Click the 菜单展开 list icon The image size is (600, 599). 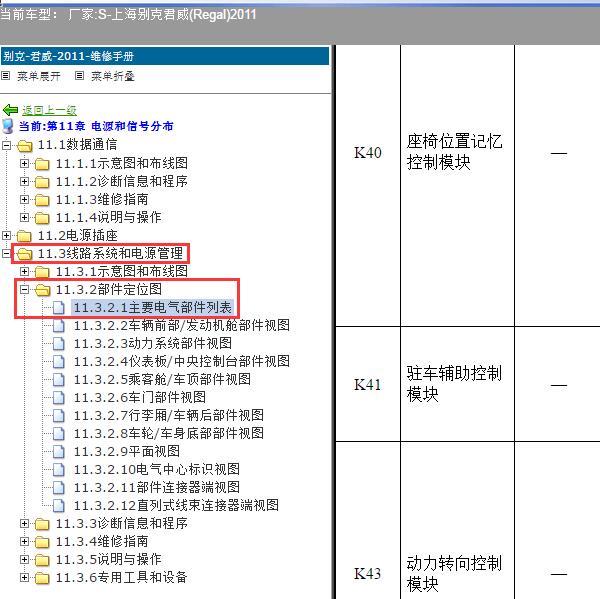click(x=5, y=76)
